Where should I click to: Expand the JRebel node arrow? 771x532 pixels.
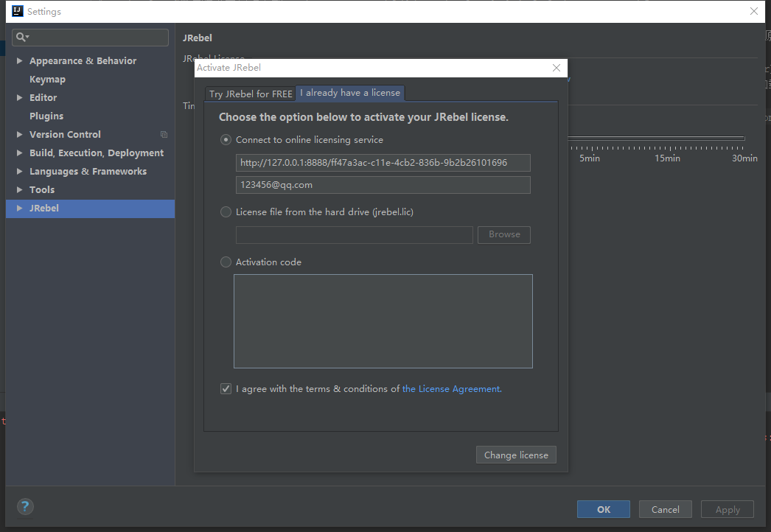pyautogui.click(x=19, y=208)
